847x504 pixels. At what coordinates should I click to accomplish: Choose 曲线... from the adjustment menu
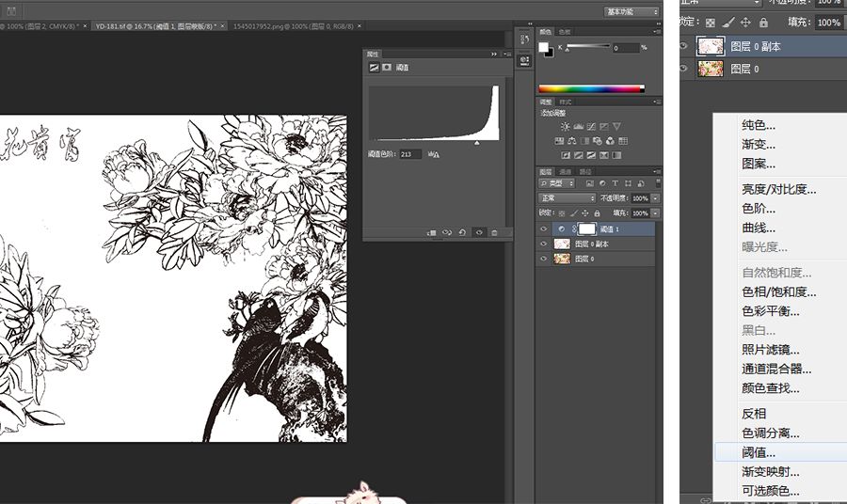tap(759, 228)
